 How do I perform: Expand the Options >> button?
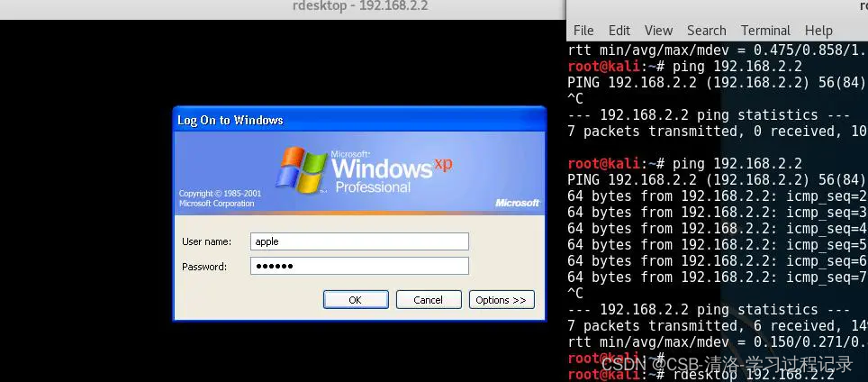[x=502, y=299]
